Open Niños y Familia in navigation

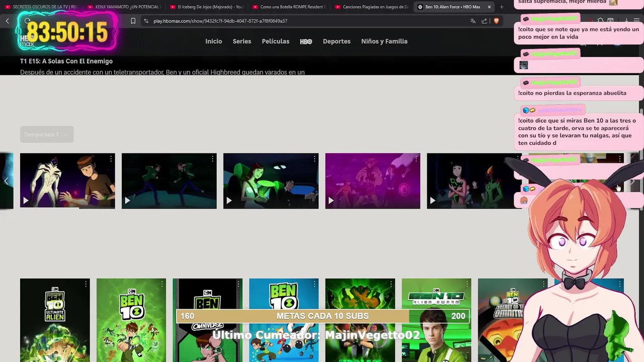[384, 41]
